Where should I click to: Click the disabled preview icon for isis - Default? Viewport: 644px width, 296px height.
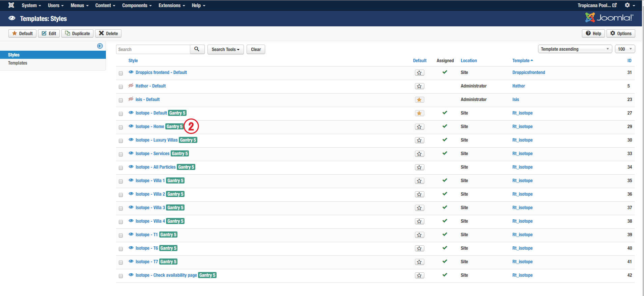tap(131, 99)
